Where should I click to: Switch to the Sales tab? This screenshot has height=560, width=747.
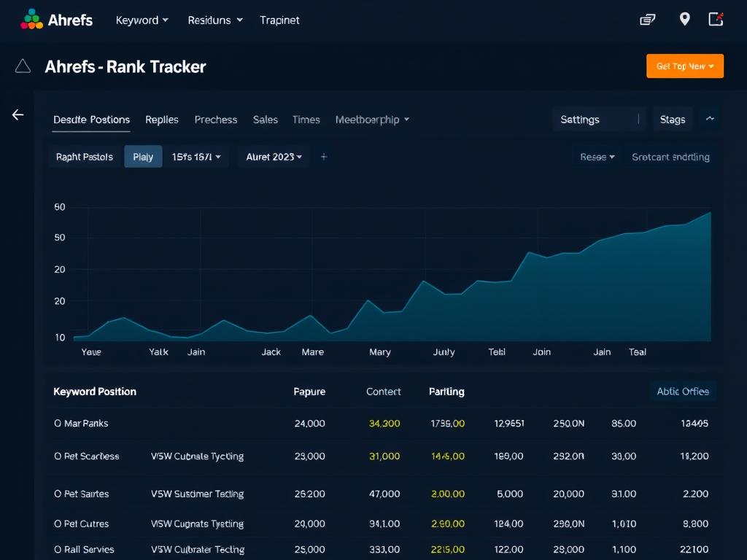point(265,120)
